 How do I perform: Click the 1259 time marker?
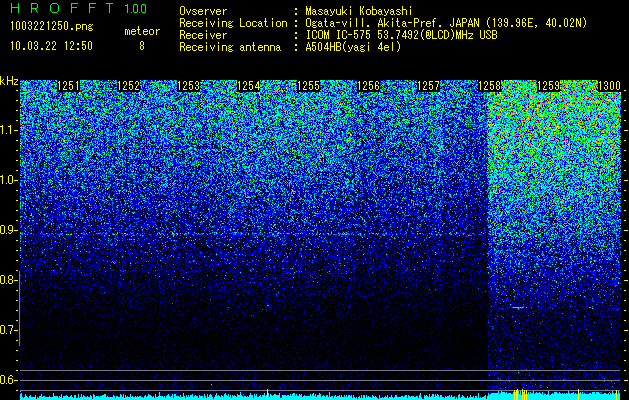[548, 86]
